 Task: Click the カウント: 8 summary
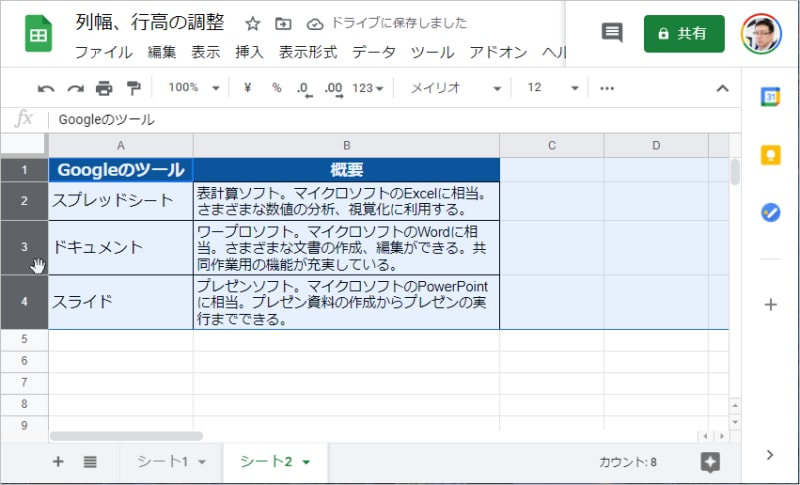pyautogui.click(x=628, y=463)
